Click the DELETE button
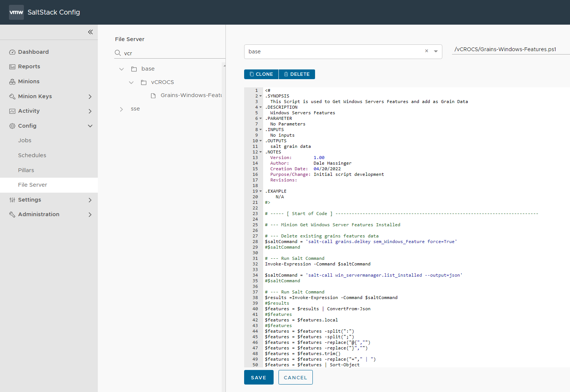570x392 pixels. point(297,74)
